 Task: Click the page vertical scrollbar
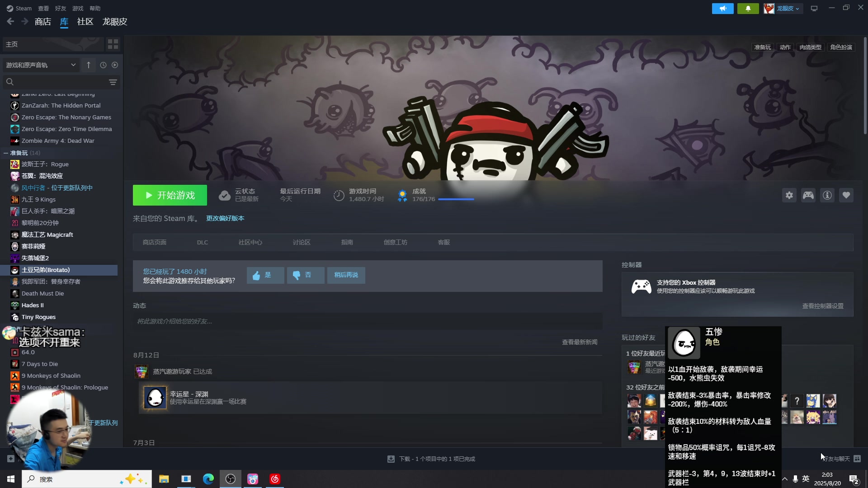(x=865, y=86)
